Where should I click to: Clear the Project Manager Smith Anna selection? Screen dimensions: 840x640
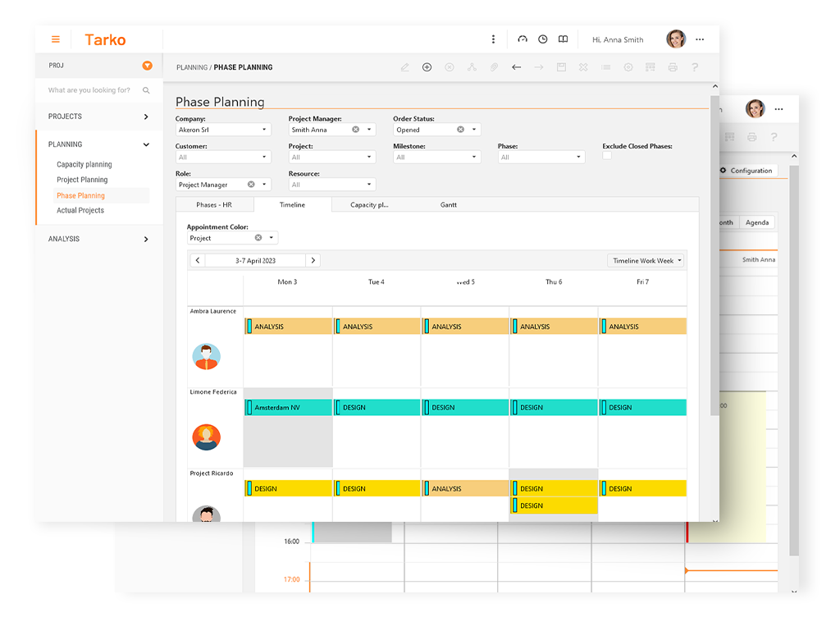click(x=355, y=130)
